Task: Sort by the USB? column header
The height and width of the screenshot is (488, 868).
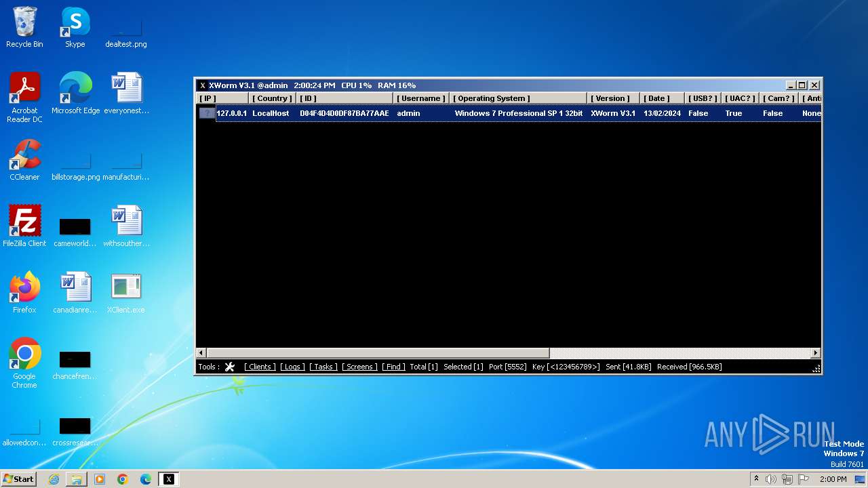Action: point(702,98)
